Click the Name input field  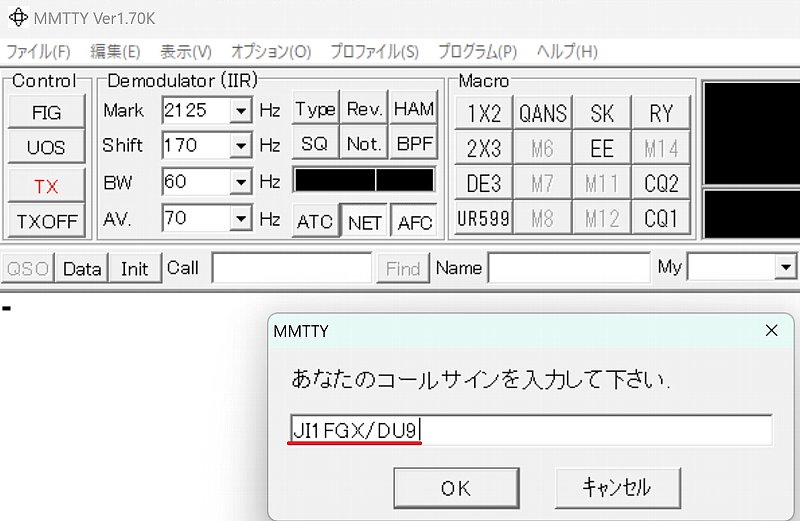[569, 267]
